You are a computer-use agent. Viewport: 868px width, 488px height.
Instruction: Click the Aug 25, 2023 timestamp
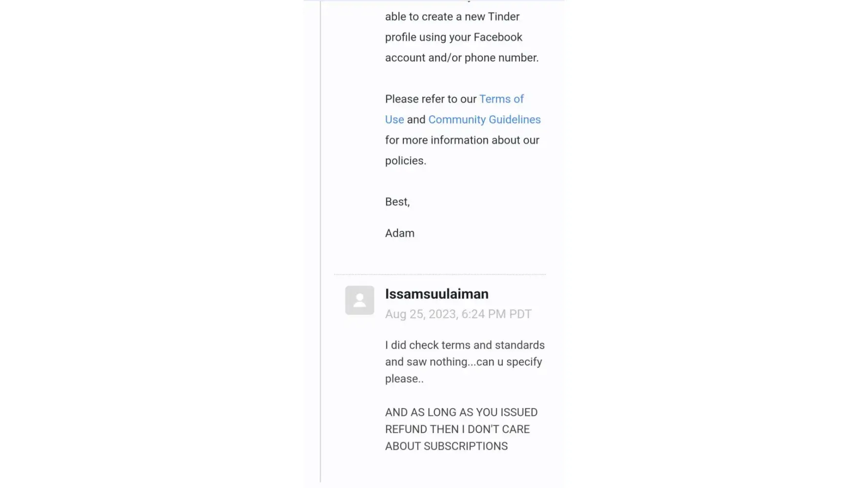458,314
